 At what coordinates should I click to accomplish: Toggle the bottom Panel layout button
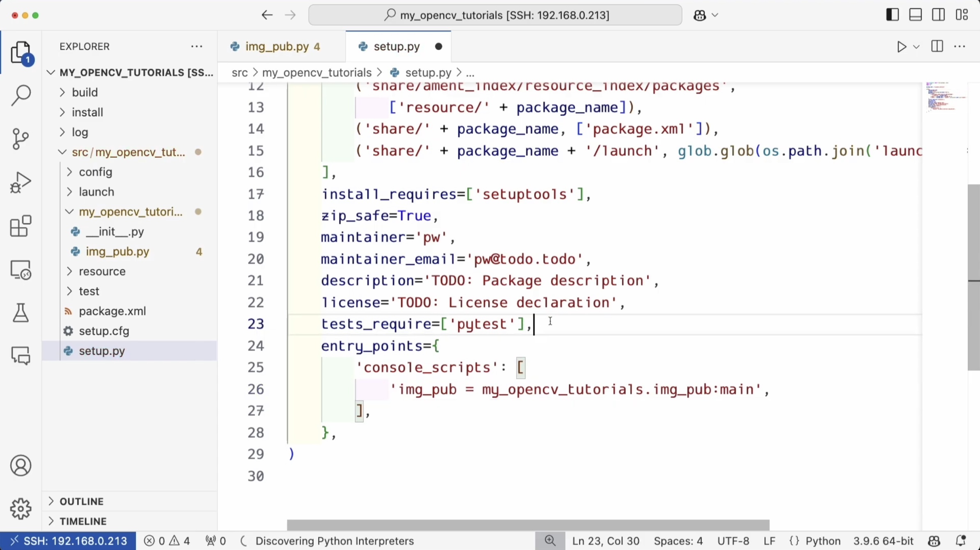pos(915,15)
